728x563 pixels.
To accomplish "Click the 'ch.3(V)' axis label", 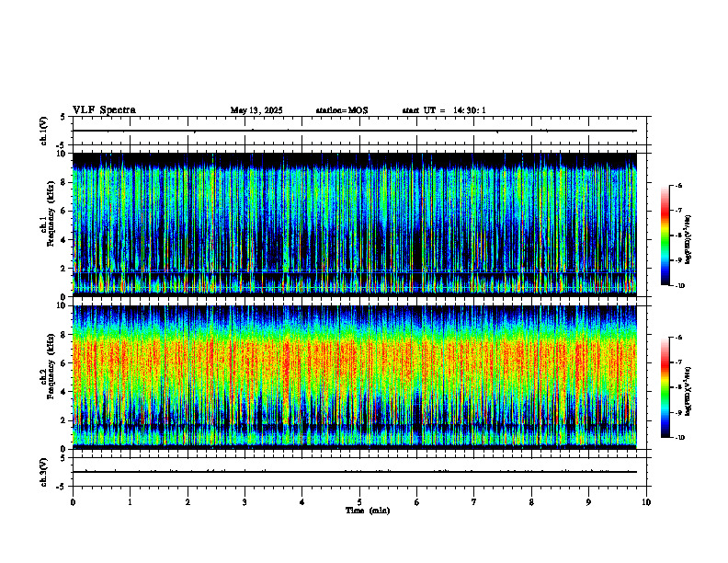I will pyautogui.click(x=44, y=472).
